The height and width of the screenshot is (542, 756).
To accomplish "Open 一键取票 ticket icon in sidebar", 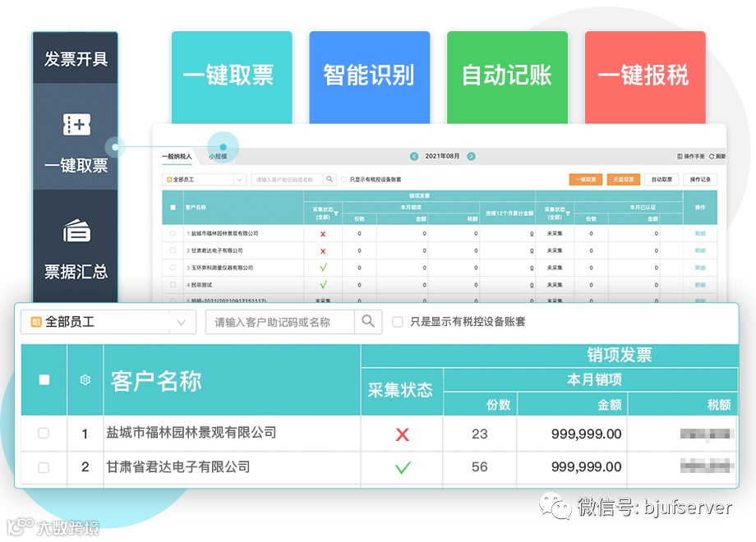I will [76, 124].
